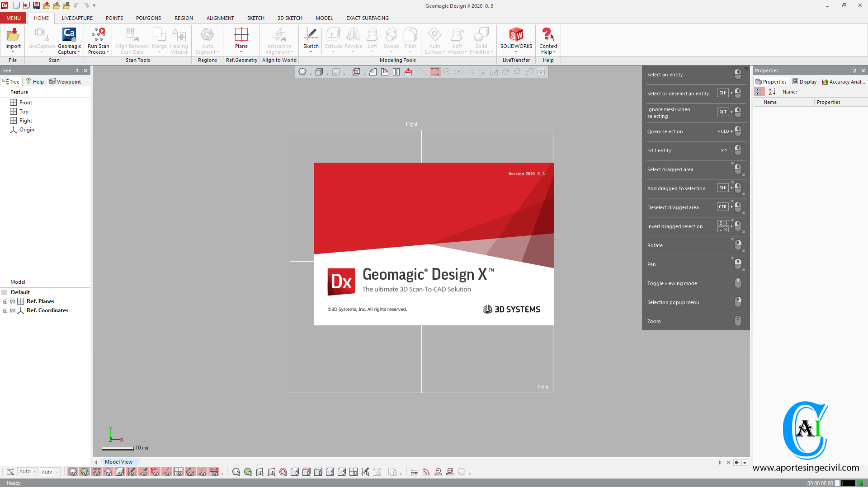Expand Ref. Planes tree node
The image size is (868, 488).
[5, 301]
